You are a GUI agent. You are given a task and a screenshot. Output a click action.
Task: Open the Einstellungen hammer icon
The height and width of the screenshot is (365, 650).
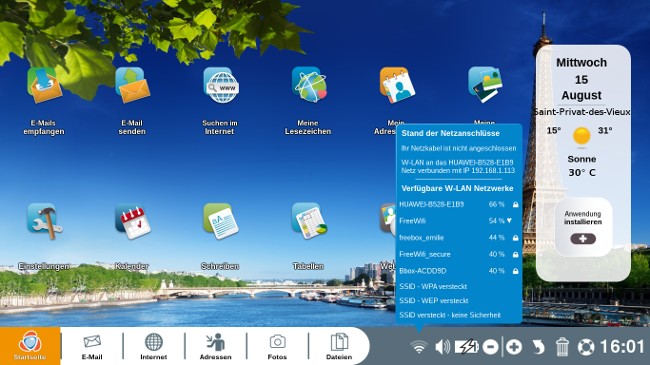(44, 221)
